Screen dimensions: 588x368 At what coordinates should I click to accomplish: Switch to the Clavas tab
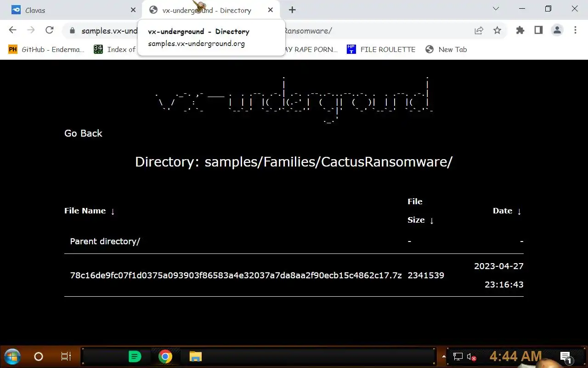[x=73, y=10]
